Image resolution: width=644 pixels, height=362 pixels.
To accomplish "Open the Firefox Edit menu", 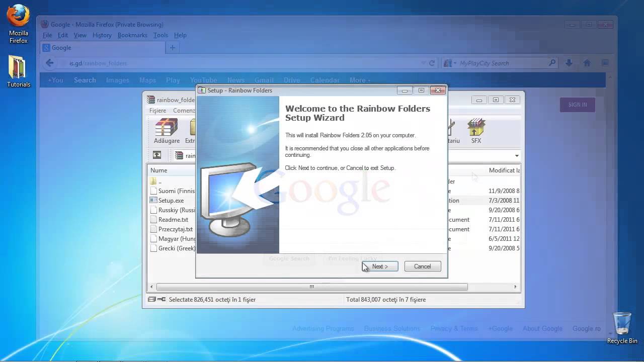I will click(x=63, y=35).
